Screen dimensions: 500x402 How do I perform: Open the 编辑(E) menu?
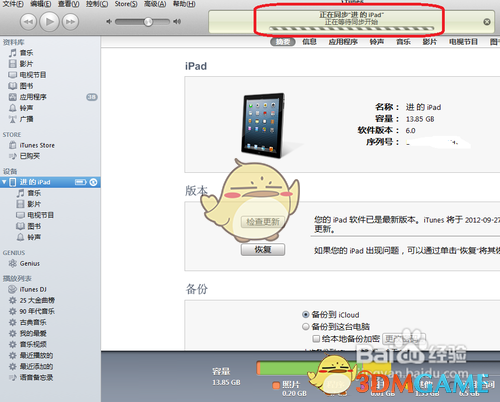[x=41, y=4]
